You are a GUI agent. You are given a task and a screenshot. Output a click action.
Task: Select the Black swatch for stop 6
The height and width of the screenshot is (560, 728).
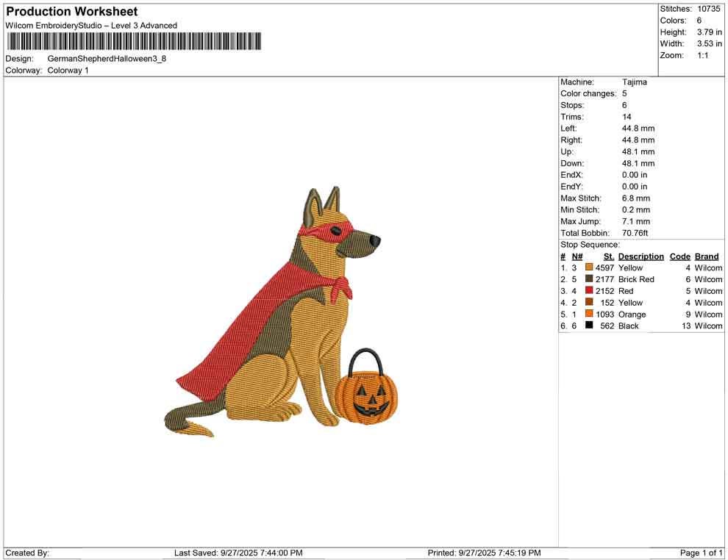(588, 326)
